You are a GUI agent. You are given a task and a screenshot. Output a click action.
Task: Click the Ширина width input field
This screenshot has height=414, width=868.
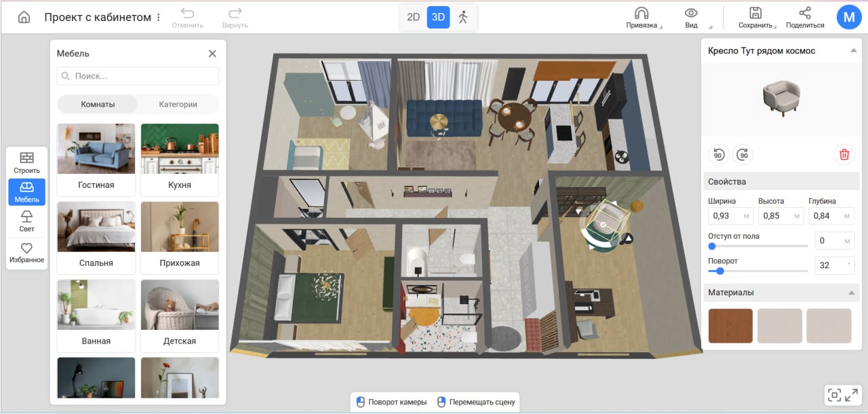pyautogui.click(x=731, y=216)
